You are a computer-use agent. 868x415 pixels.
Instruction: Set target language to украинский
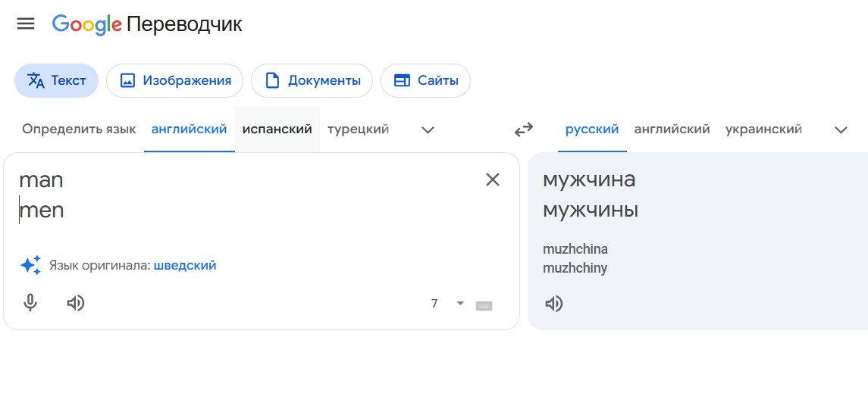point(763,129)
